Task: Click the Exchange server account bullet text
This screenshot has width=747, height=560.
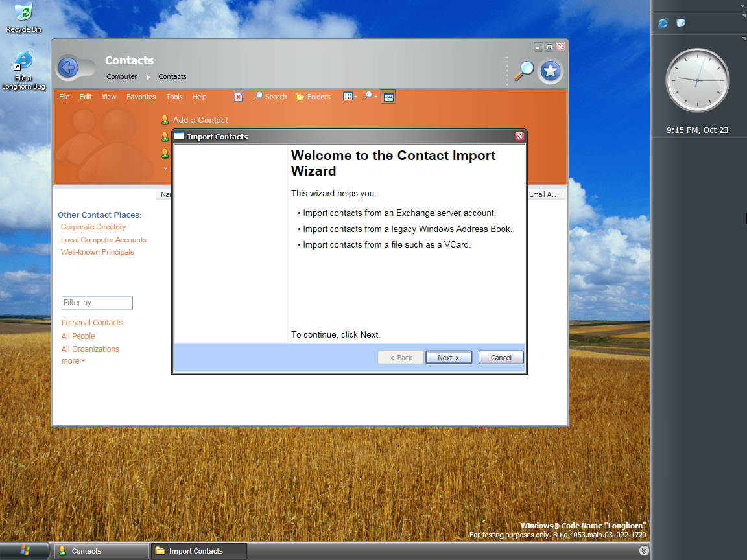Action: point(399,213)
